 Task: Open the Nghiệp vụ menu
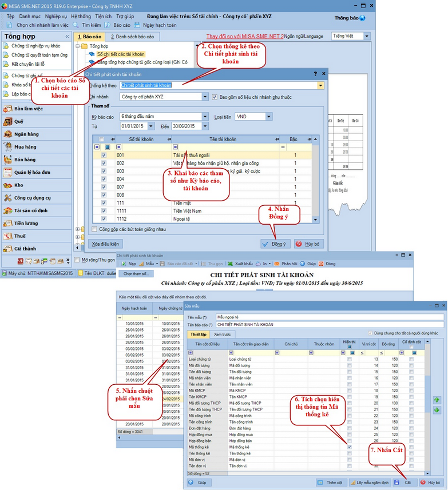coord(55,16)
